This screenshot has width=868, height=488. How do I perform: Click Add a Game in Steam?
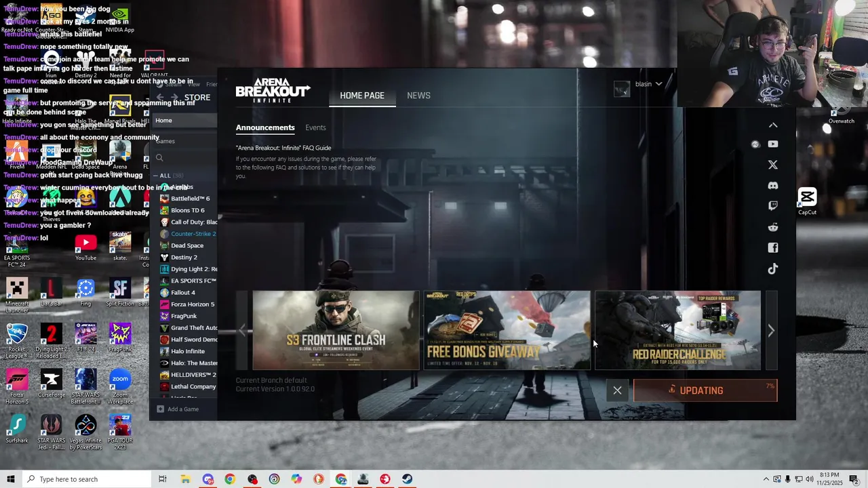click(178, 409)
